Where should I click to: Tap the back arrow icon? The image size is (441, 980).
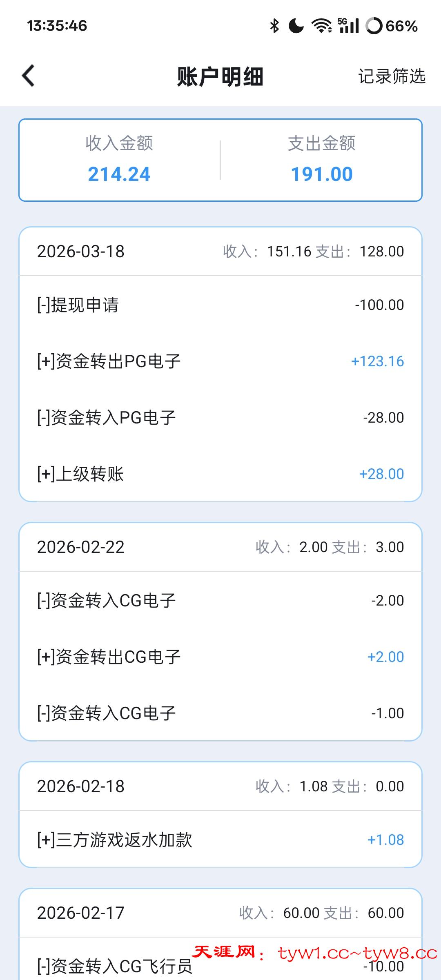(28, 76)
